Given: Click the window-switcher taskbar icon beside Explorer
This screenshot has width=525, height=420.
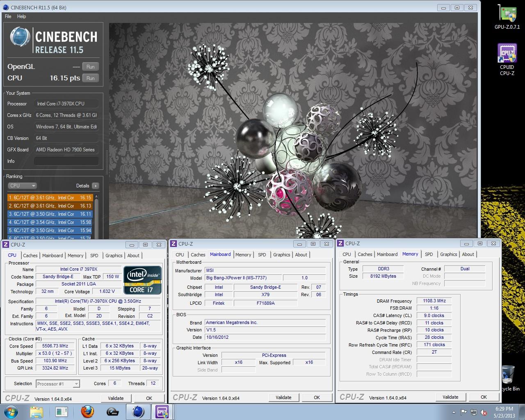Looking at the screenshot, I should (x=62, y=411).
